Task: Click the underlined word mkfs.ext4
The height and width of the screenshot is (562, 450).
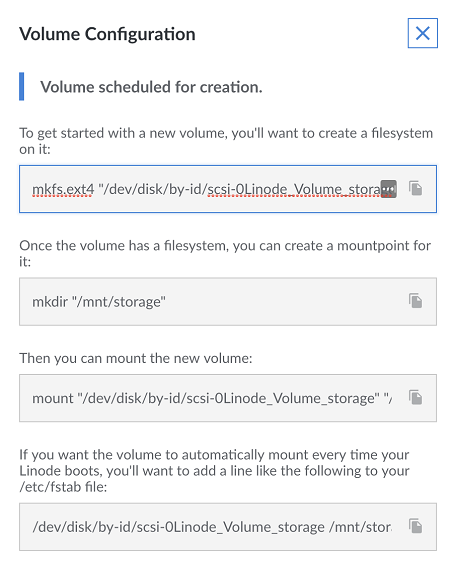Action: [63, 189]
